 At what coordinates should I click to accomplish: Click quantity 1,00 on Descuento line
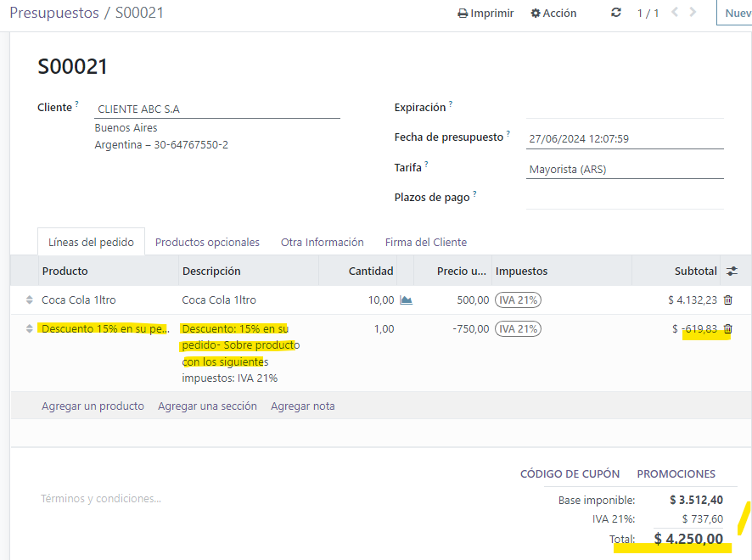click(384, 329)
